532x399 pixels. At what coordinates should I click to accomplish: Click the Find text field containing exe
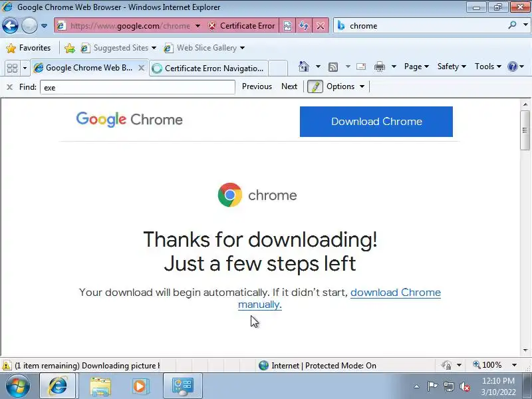click(138, 87)
